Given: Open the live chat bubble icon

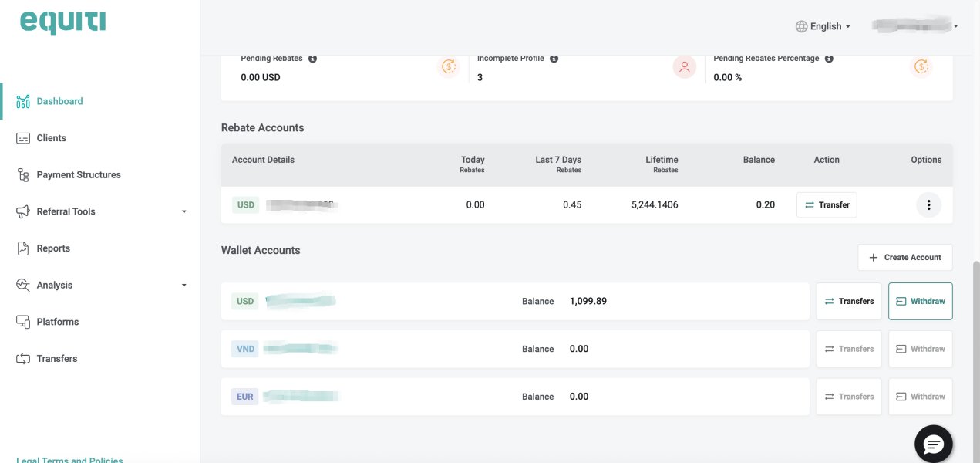Looking at the screenshot, I should tap(933, 444).
